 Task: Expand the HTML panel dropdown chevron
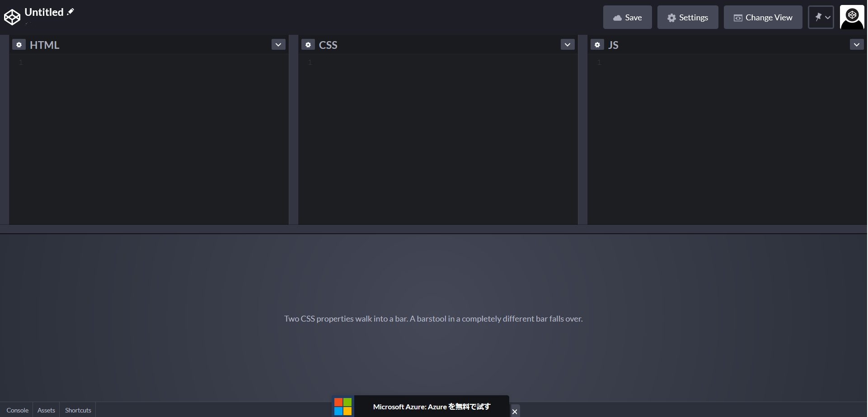pyautogui.click(x=278, y=44)
